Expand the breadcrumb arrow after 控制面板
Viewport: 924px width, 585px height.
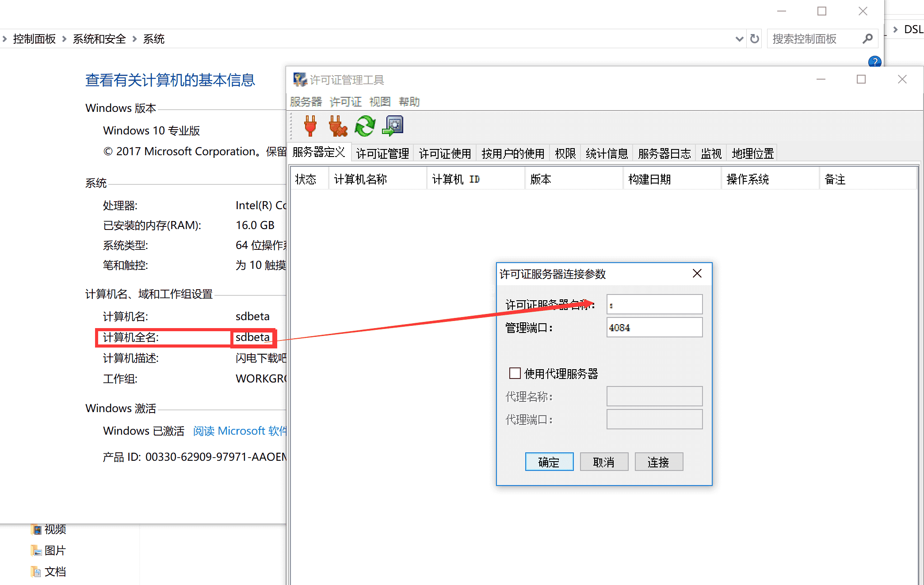pyautogui.click(x=65, y=39)
